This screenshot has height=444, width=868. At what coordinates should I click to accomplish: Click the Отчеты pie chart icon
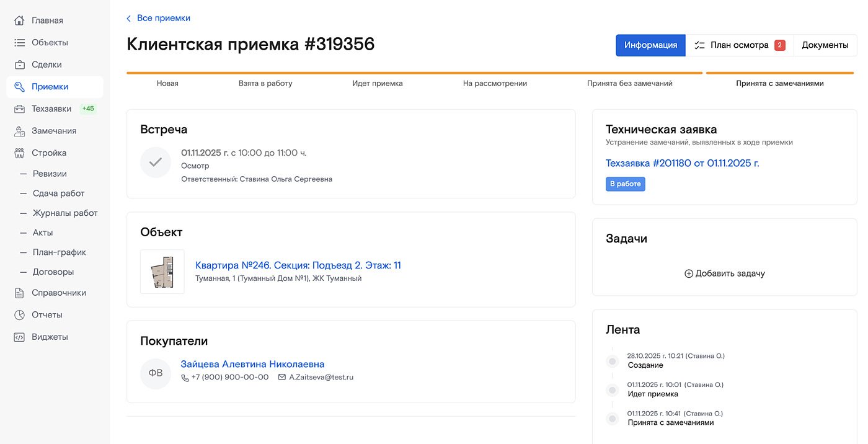(x=19, y=315)
